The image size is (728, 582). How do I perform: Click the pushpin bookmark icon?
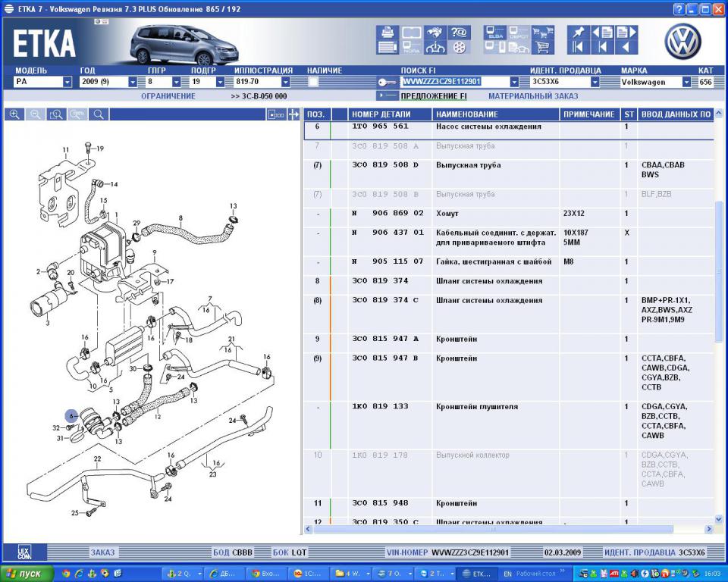(x=579, y=33)
